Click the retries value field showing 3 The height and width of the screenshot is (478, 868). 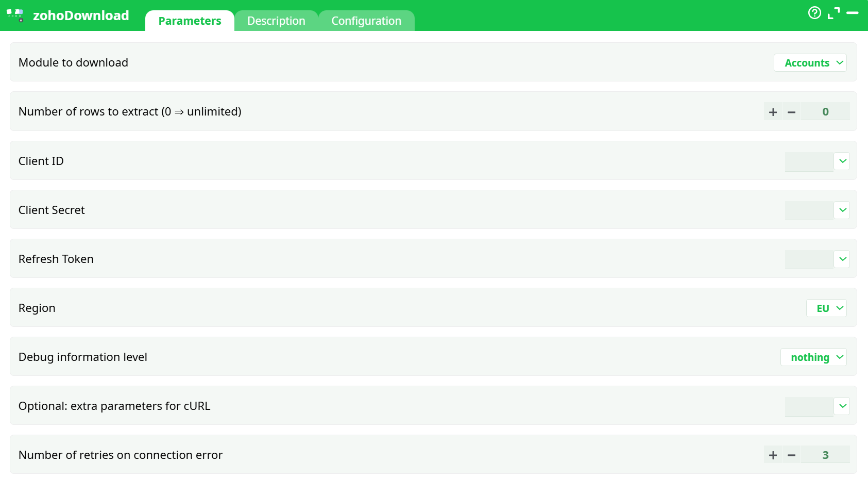click(826, 455)
